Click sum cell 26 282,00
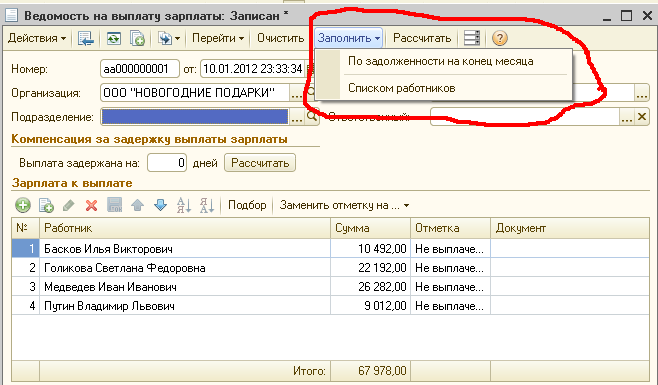Screen dimensions: 658x385 coord(371,287)
